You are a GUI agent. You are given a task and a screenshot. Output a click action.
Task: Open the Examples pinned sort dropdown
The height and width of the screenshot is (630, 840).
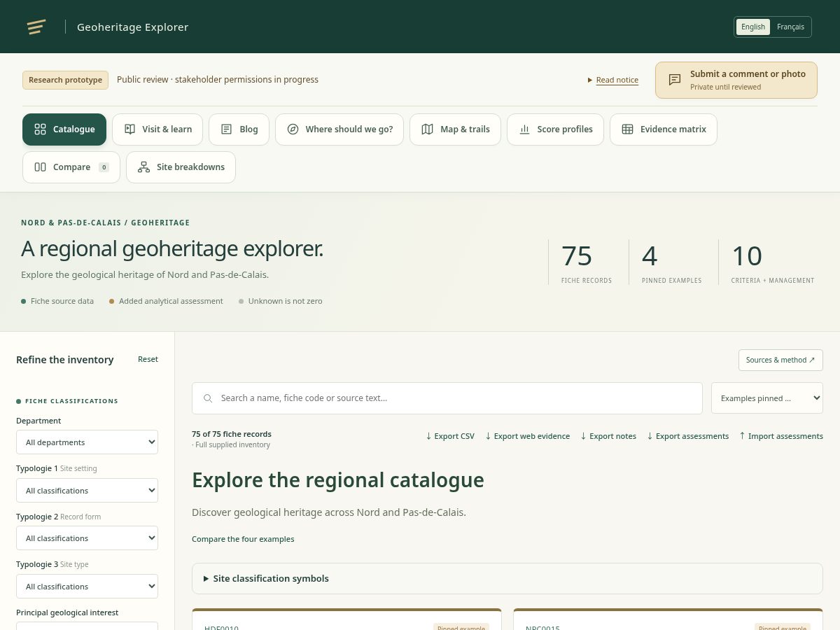coord(767,398)
